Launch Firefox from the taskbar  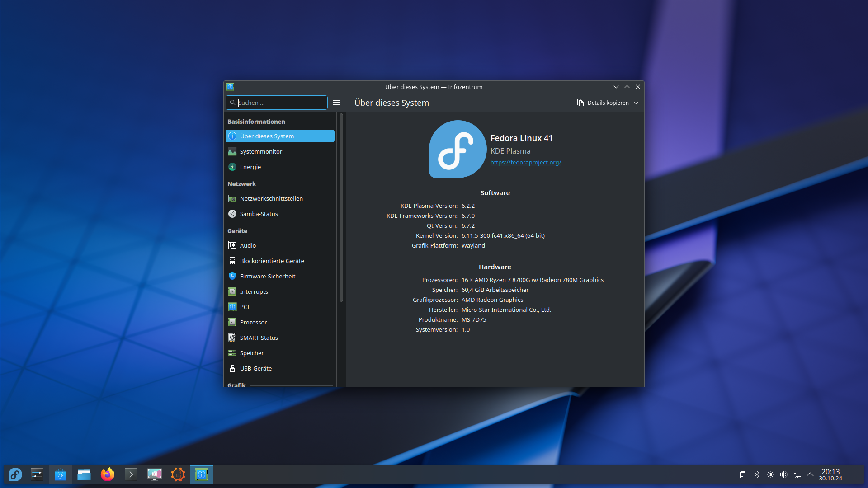point(108,474)
